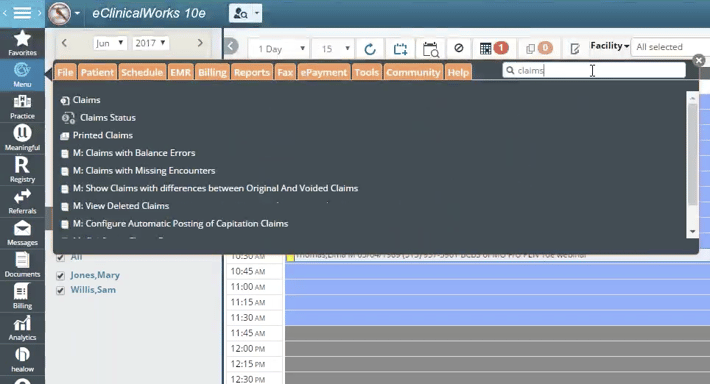Select Claims from search results
The width and height of the screenshot is (710, 384).
[x=86, y=100]
